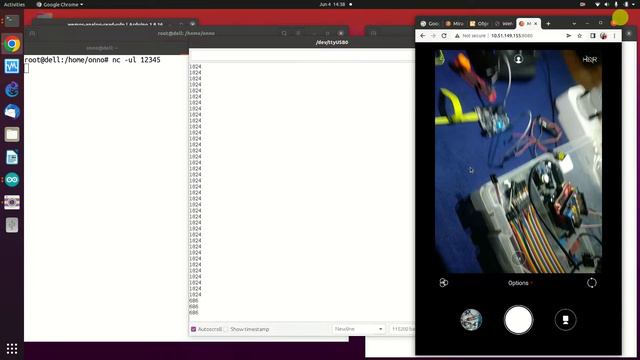
Task: Toggle HDR in the camera view
Action: tap(589, 60)
